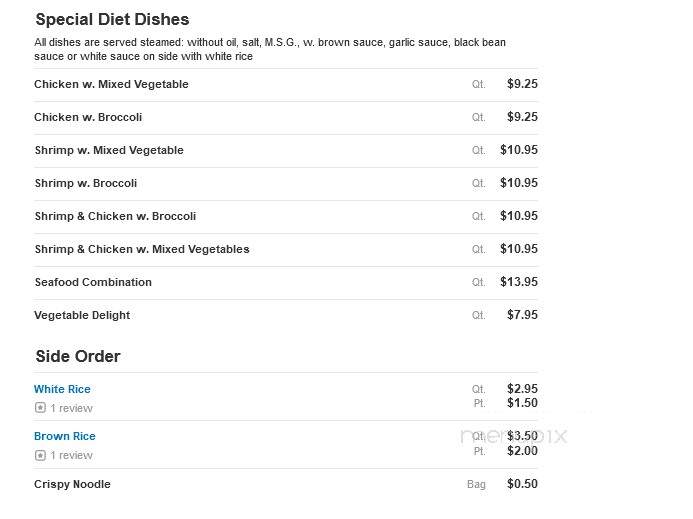Click the Special Diet Dishes heading
Image resolution: width=693 pixels, height=519 pixels.
(112, 19)
